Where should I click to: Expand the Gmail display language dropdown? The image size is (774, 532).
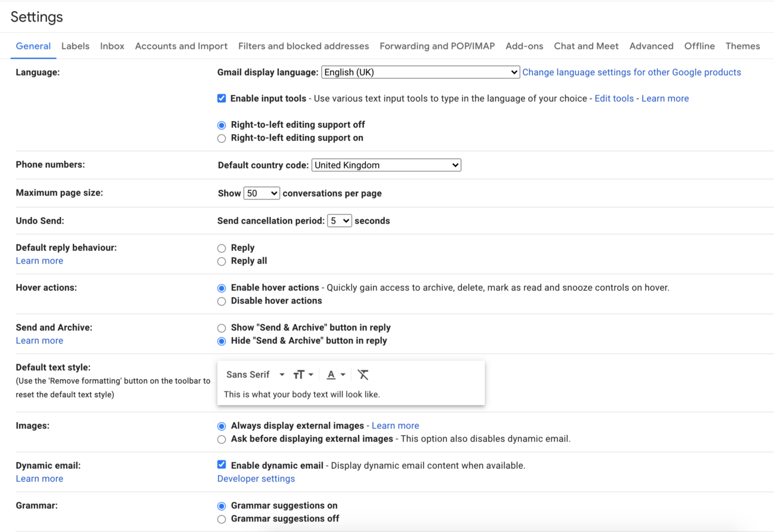pyautogui.click(x=420, y=72)
